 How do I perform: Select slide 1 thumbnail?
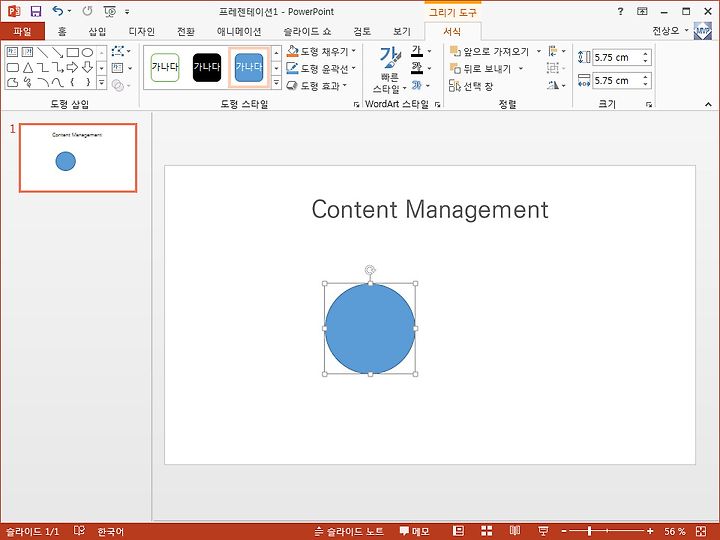(78, 158)
